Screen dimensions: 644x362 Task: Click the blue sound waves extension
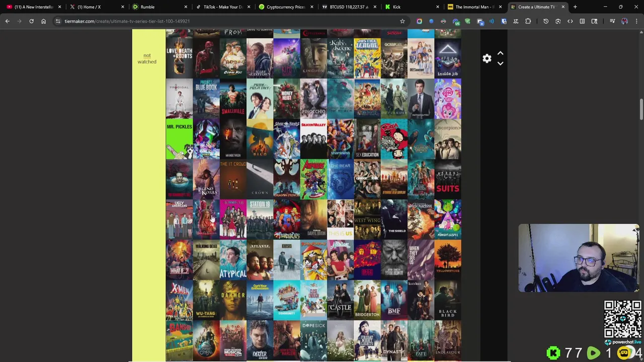point(492,21)
